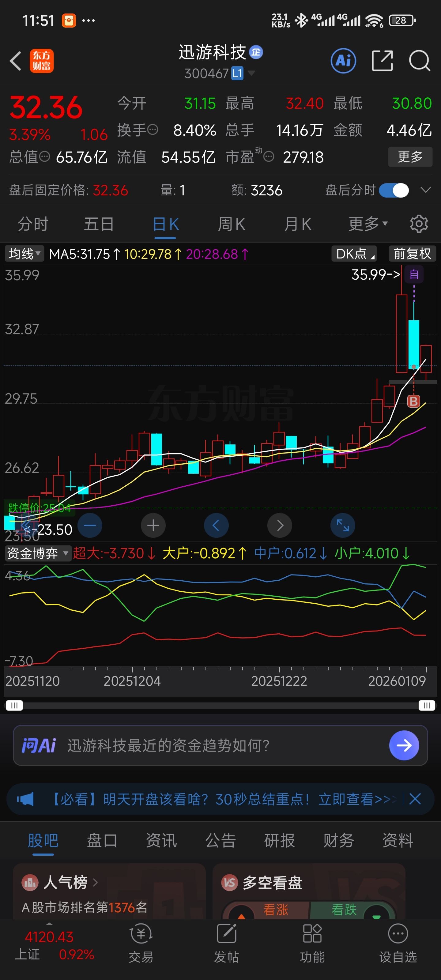Open the 资金博弈 indicator dropdown
This screenshot has height=980, width=441.
(38, 553)
